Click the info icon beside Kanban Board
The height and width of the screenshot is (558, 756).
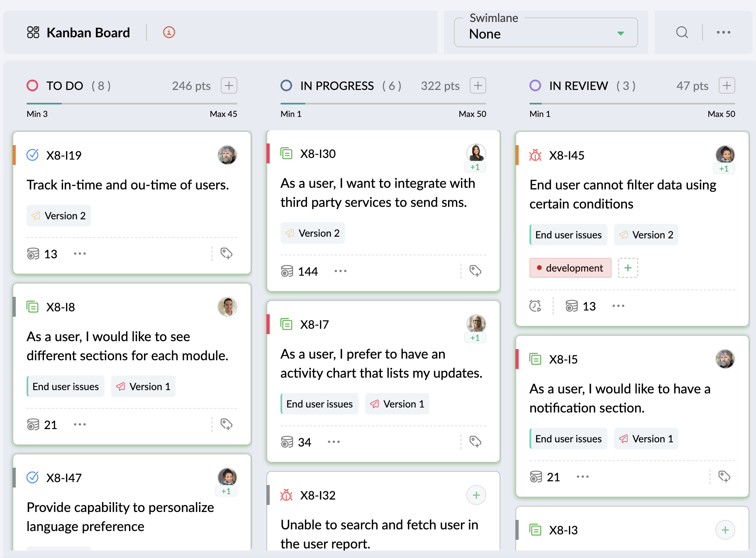[x=169, y=32]
